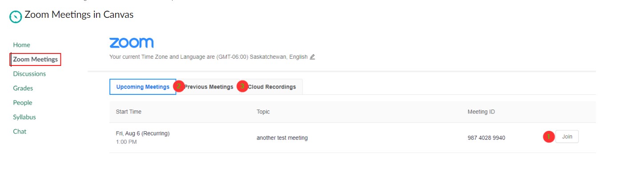
Task: Open the Cloud Recordings tab
Action: (272, 87)
